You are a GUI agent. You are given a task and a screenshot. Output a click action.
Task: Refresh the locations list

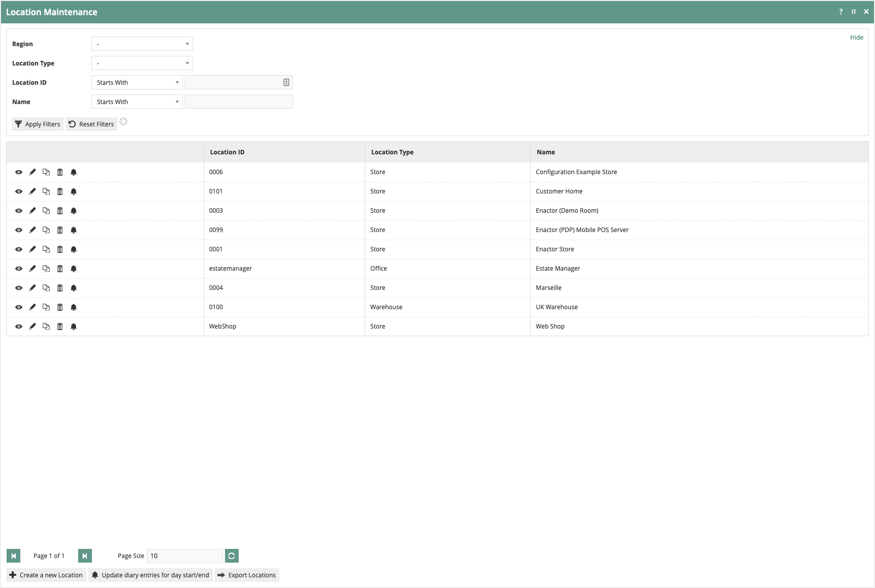pyautogui.click(x=232, y=556)
